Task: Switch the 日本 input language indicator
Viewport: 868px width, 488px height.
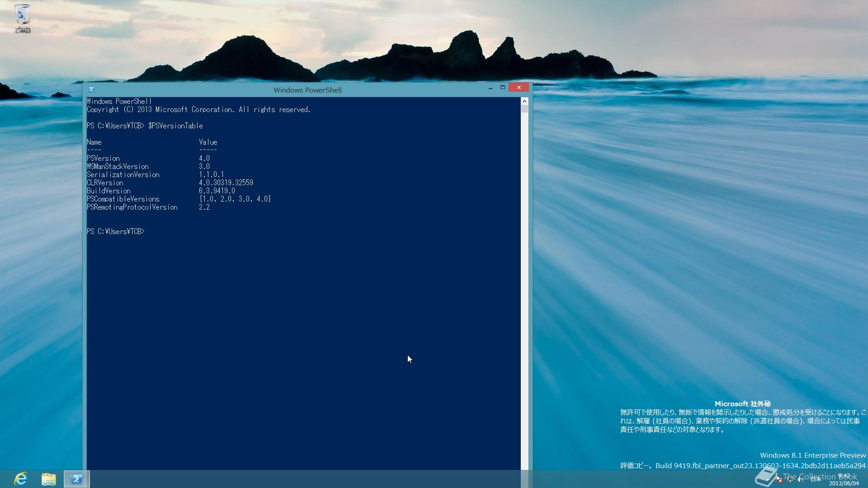Action: (x=816, y=479)
